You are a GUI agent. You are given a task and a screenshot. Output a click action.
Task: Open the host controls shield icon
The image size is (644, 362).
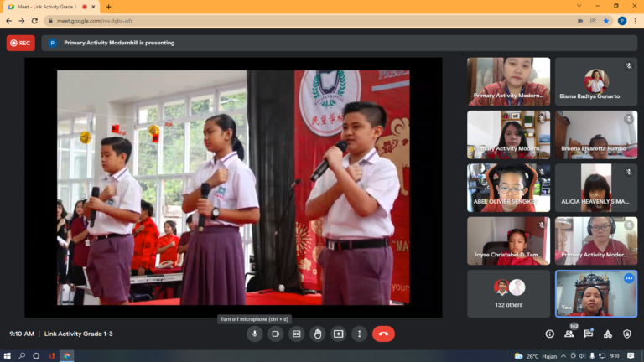click(x=627, y=334)
